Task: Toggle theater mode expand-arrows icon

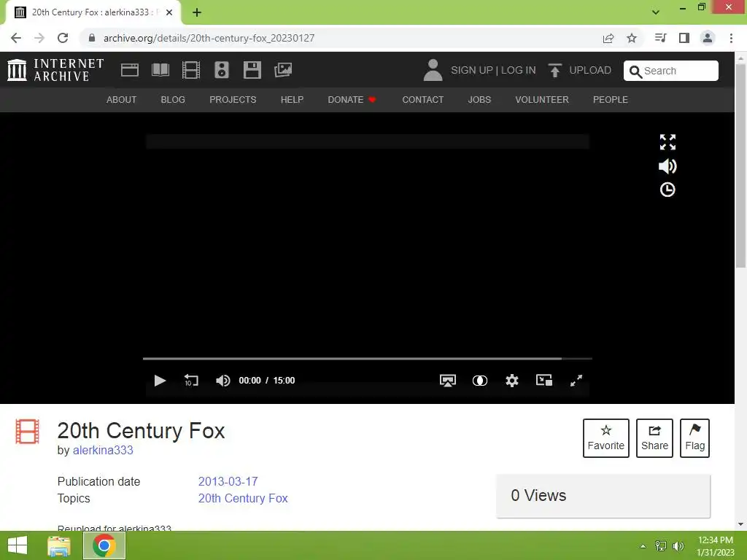Action: 667,142
